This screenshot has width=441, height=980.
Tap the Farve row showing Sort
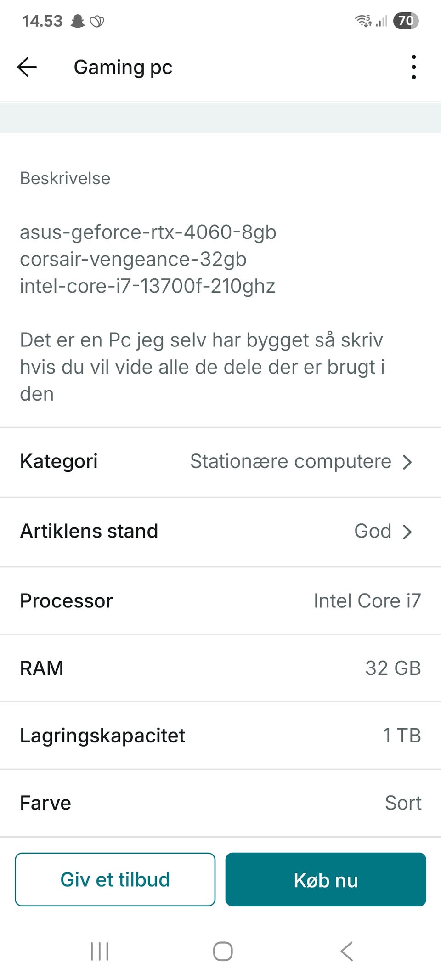tap(220, 803)
